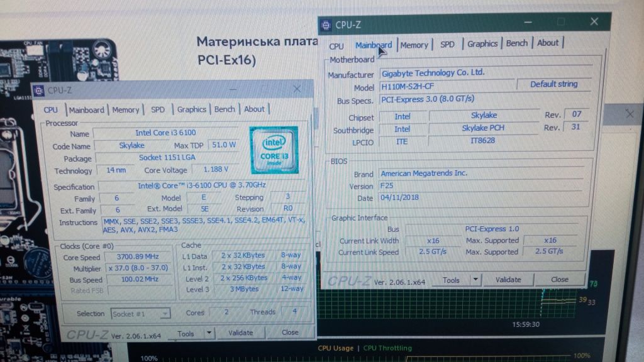644x362 pixels.
Task: Open Graphics tab in the right CPU-Z window
Action: (482, 43)
